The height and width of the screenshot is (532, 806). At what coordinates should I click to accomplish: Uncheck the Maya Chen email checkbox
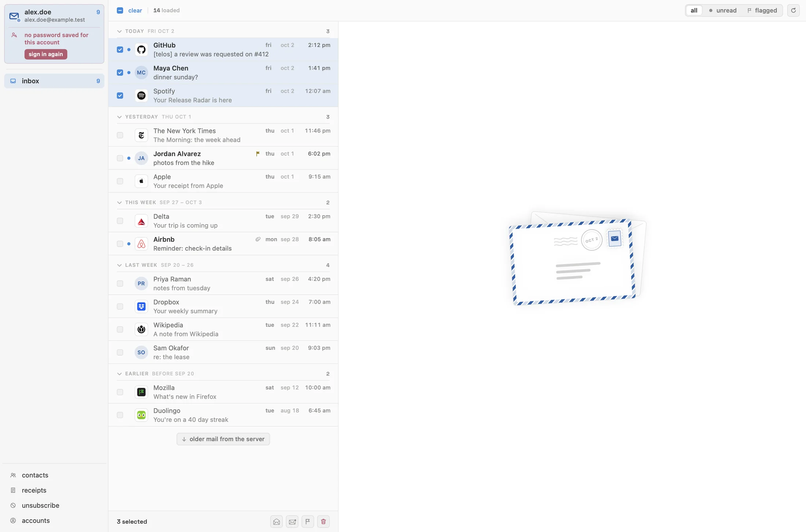tap(120, 73)
